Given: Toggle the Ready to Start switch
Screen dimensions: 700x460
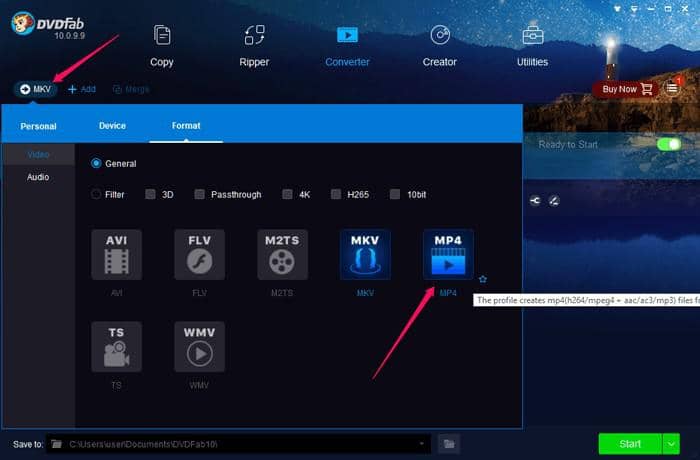Looking at the screenshot, I should [668, 144].
